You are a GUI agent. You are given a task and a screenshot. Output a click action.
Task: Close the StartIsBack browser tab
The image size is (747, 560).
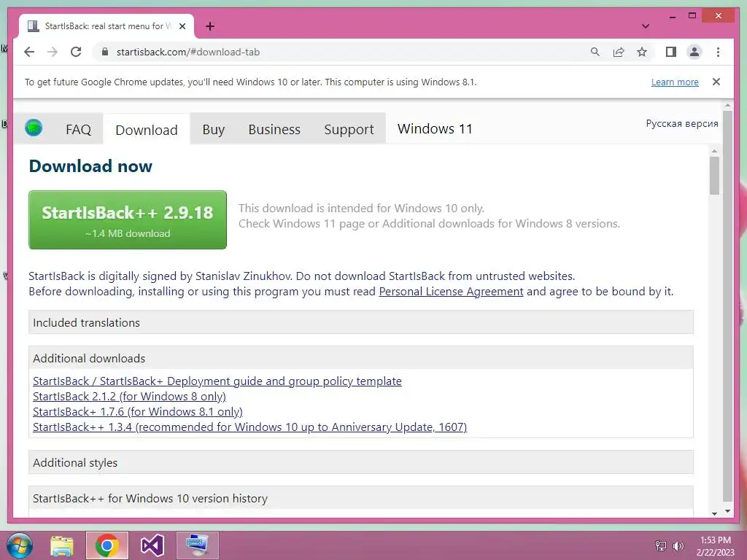click(x=182, y=26)
